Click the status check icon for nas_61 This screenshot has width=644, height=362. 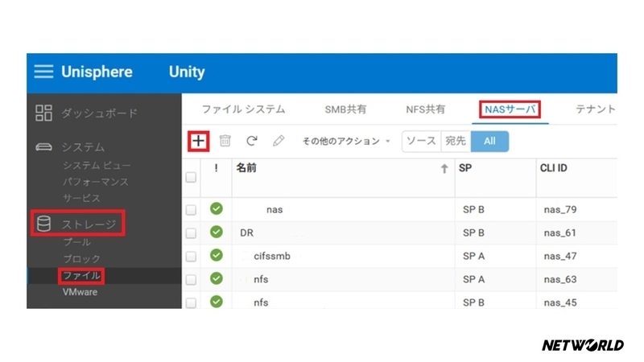[217, 232]
